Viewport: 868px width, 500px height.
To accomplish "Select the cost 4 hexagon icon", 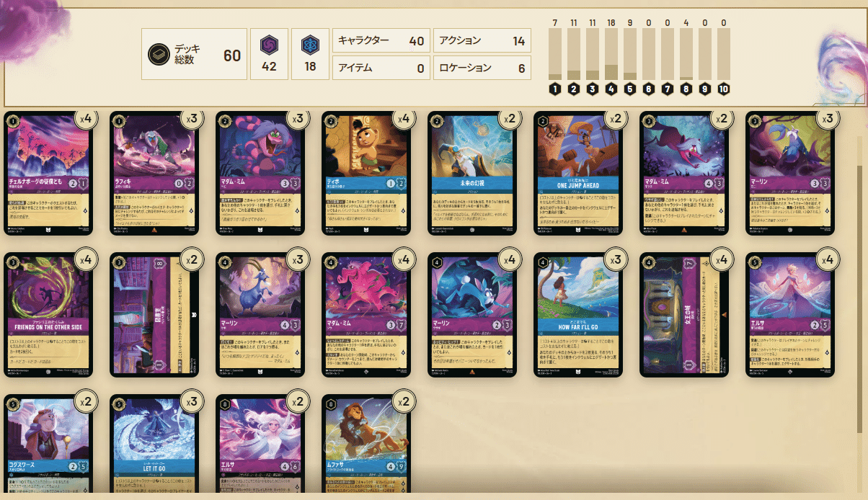I will point(611,89).
